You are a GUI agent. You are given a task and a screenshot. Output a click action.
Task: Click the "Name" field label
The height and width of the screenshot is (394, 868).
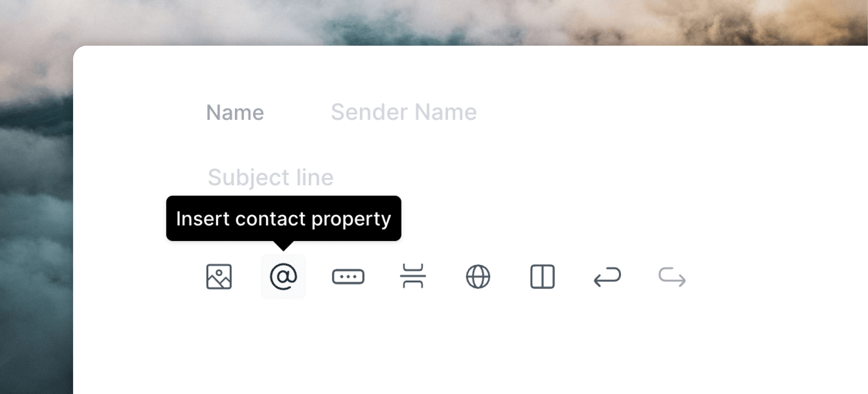point(235,113)
